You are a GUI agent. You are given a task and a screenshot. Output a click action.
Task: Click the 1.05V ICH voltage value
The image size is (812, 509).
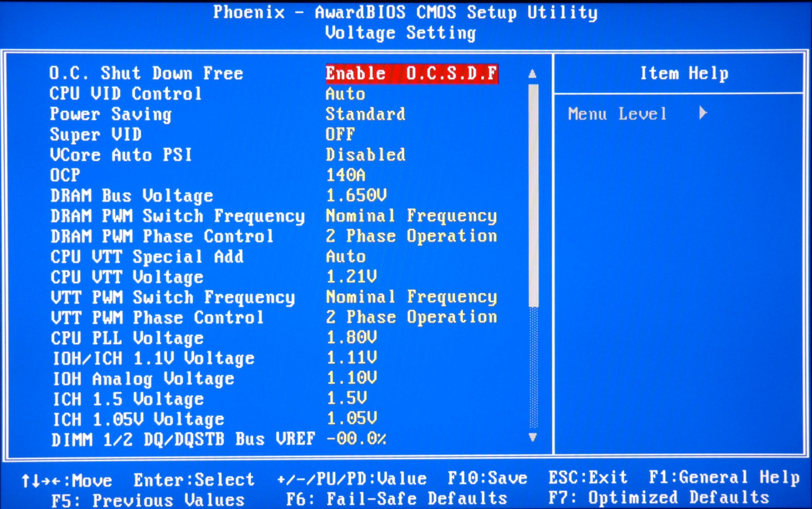point(351,418)
